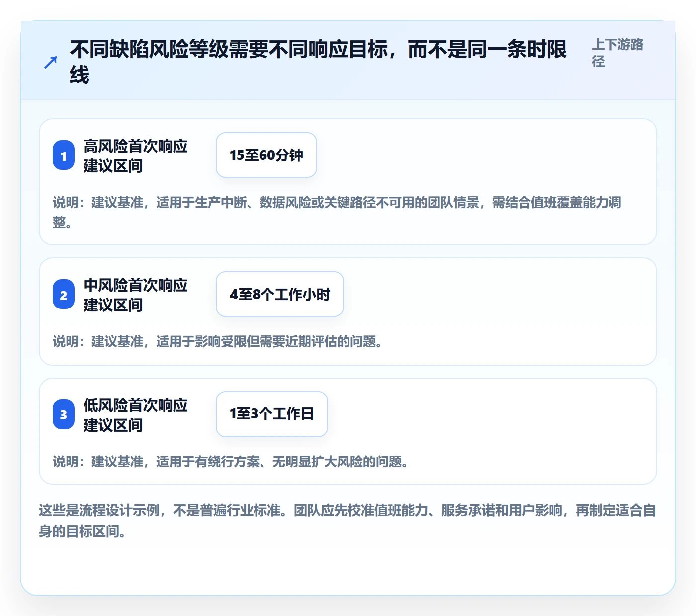Click the note mentioning 有绕行方案
Viewport: 696px width, 616px height.
point(231,462)
